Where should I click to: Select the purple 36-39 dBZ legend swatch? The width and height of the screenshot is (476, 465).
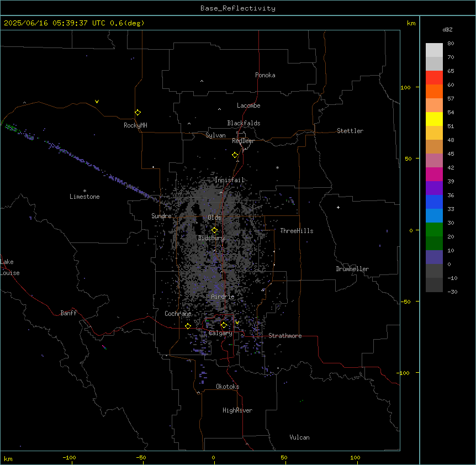click(434, 188)
